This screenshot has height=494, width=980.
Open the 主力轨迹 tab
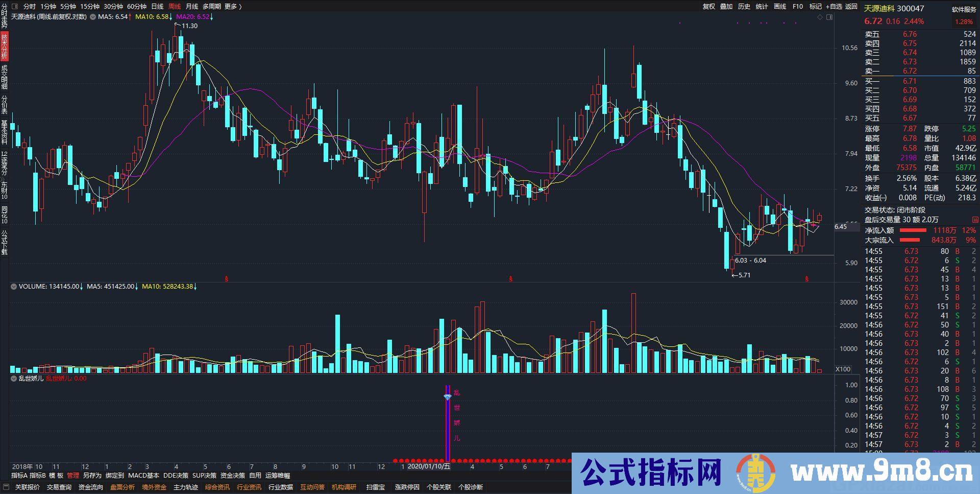pos(186,487)
